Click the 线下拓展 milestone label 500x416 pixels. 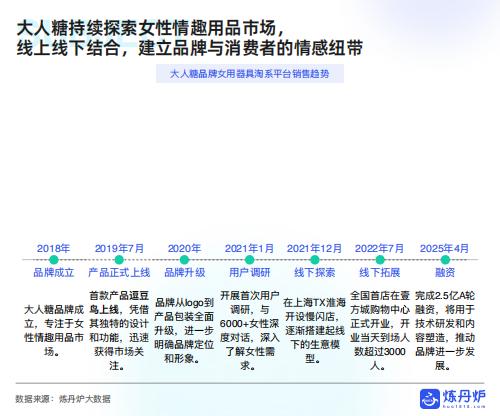380,272
